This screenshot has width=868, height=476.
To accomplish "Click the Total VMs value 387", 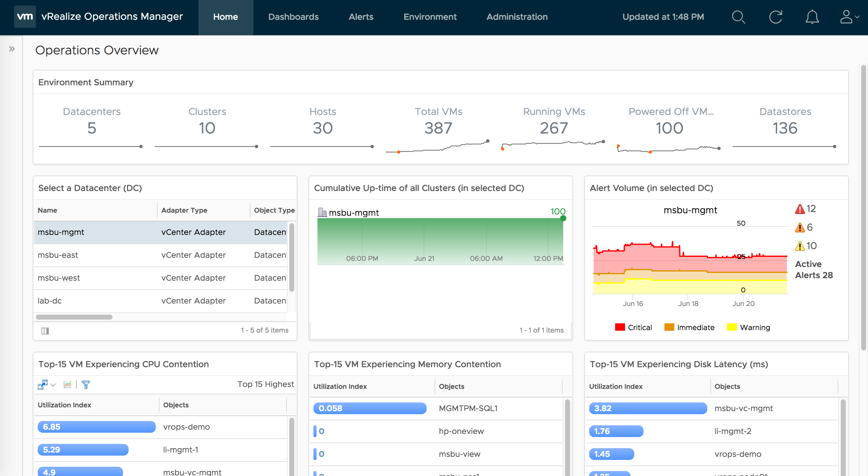I will [x=438, y=128].
